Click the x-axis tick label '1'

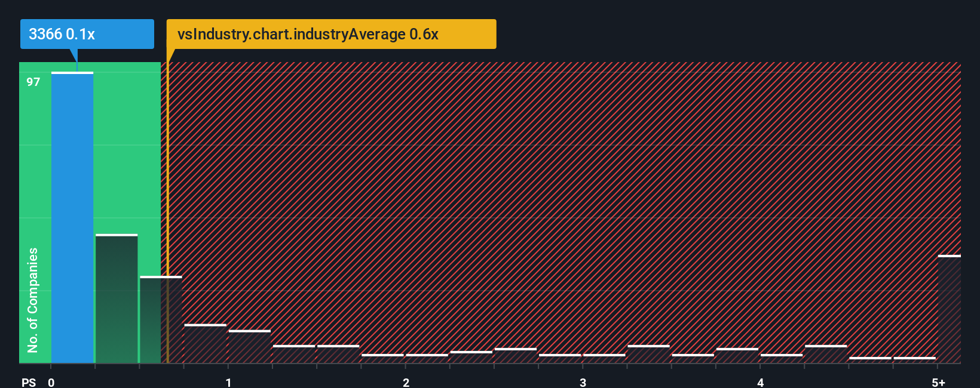click(x=228, y=383)
